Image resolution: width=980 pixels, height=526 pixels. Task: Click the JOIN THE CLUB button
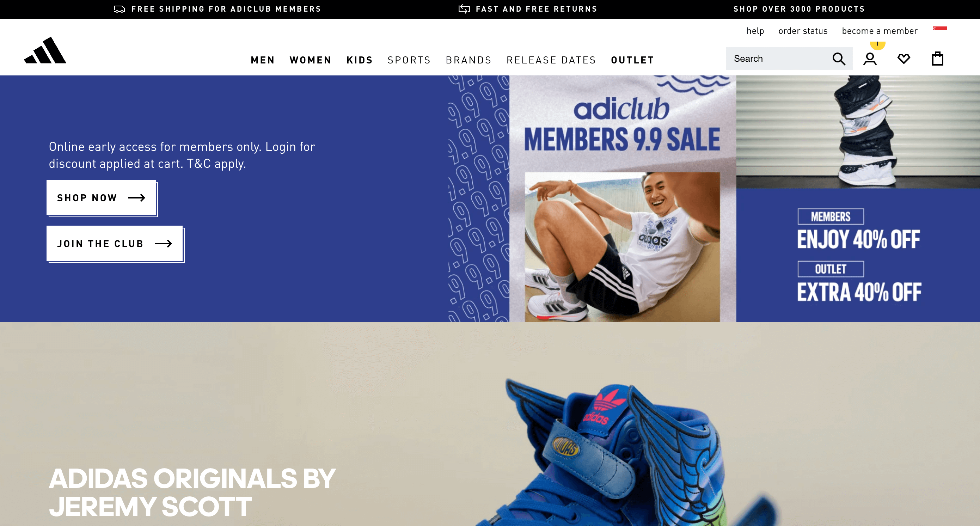115,243
